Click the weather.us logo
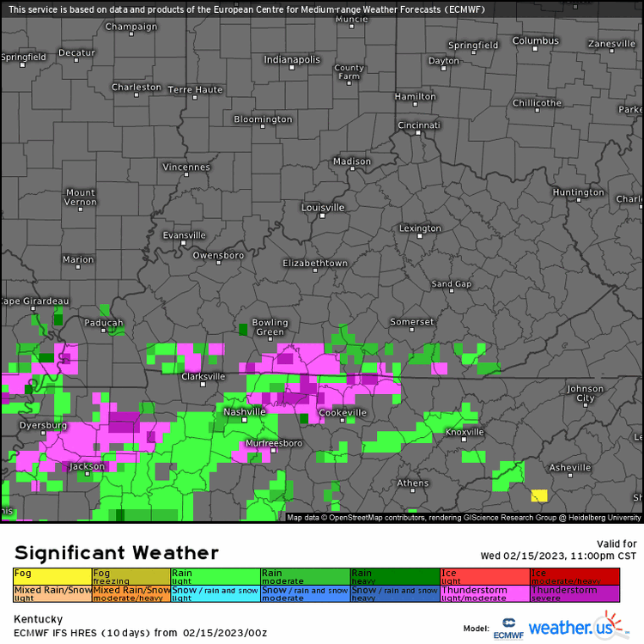 click(579, 625)
